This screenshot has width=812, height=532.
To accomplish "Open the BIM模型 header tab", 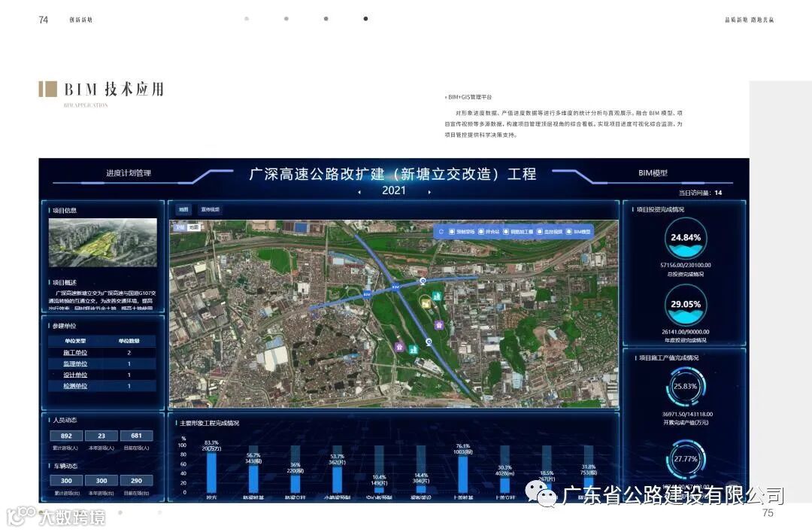I will (x=653, y=173).
